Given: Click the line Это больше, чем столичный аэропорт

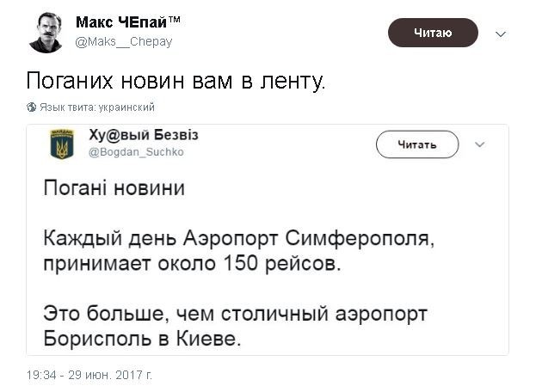Looking at the screenshot, I should [235, 312].
